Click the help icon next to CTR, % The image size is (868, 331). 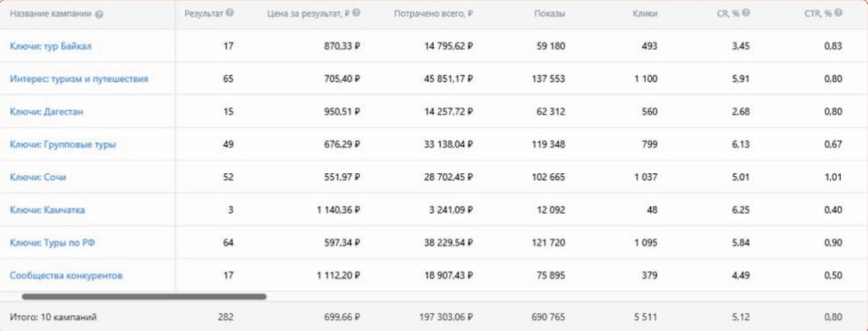[x=838, y=13]
